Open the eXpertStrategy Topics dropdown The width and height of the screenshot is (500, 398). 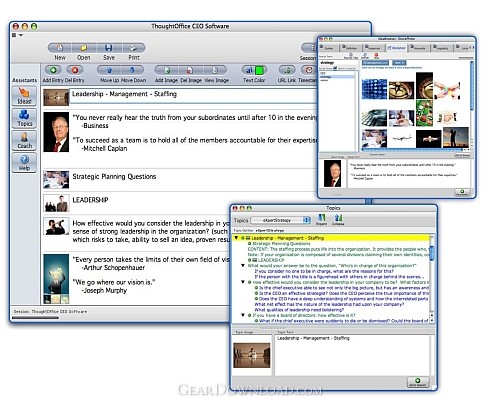coord(281,220)
